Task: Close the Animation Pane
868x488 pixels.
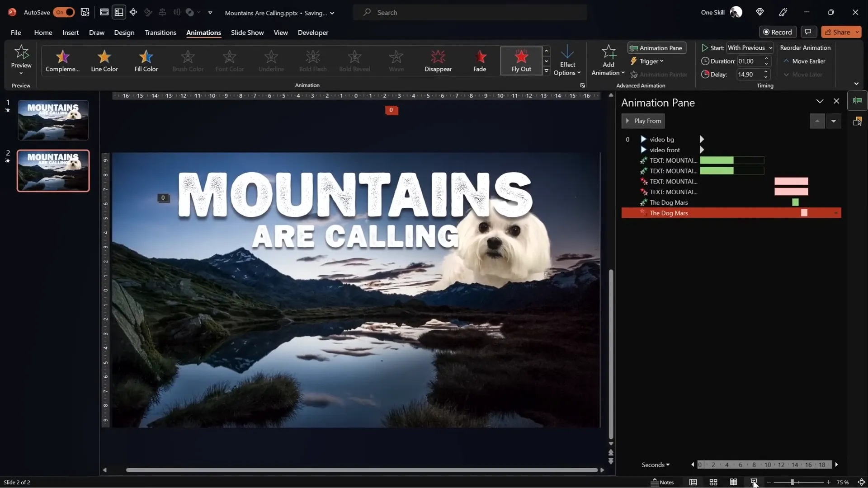Action: click(x=836, y=101)
